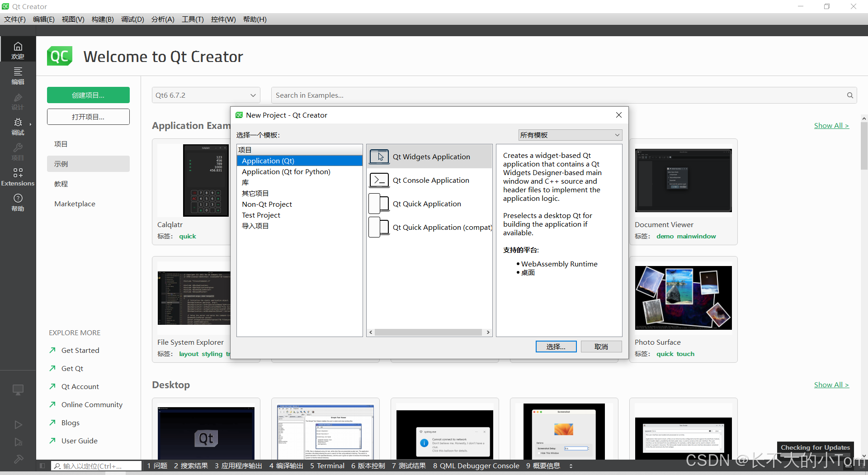Open the 帮助(H) menu

point(255,19)
